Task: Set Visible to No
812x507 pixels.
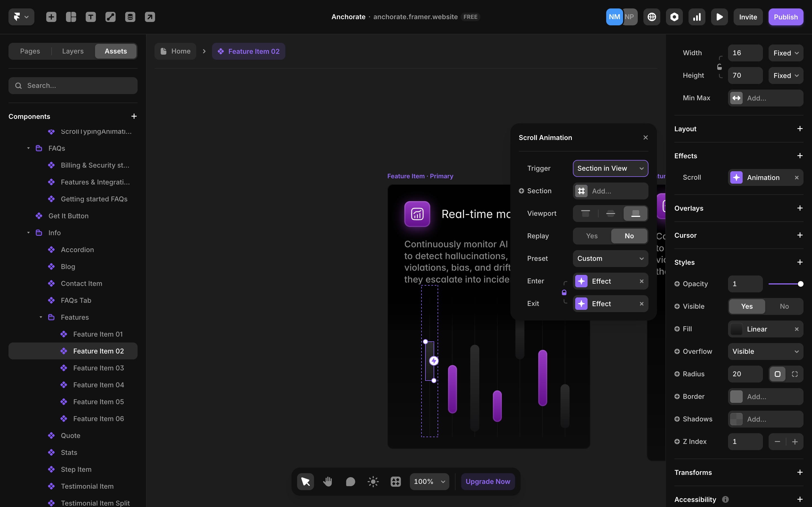Action: tap(784, 306)
